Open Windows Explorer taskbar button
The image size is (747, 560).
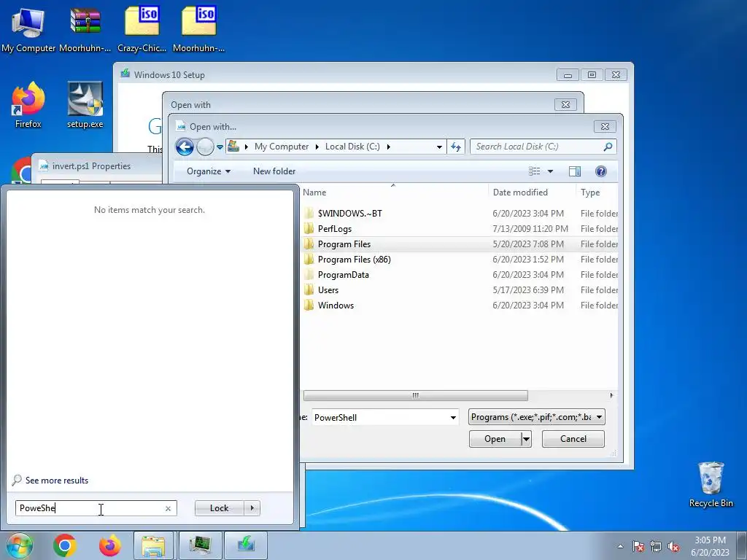coord(153,545)
